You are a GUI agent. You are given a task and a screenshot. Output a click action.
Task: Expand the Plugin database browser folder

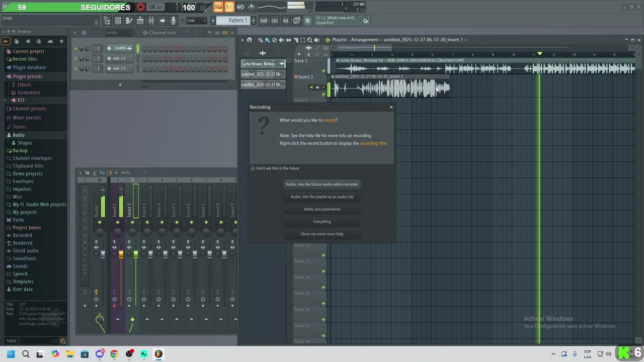[x=29, y=67]
